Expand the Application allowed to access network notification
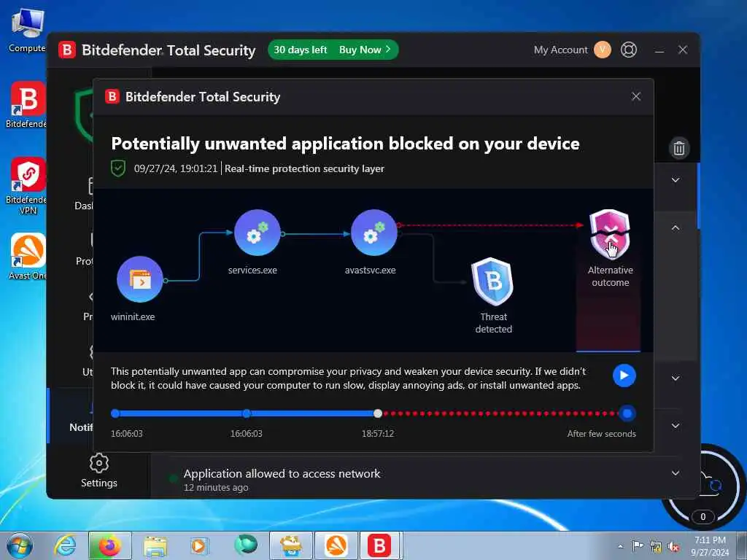 tap(676, 472)
